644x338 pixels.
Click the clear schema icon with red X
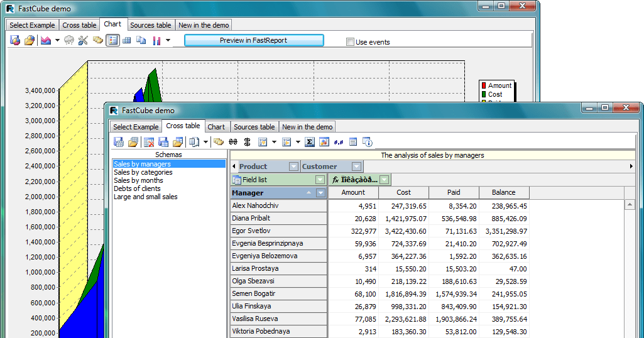149,142
